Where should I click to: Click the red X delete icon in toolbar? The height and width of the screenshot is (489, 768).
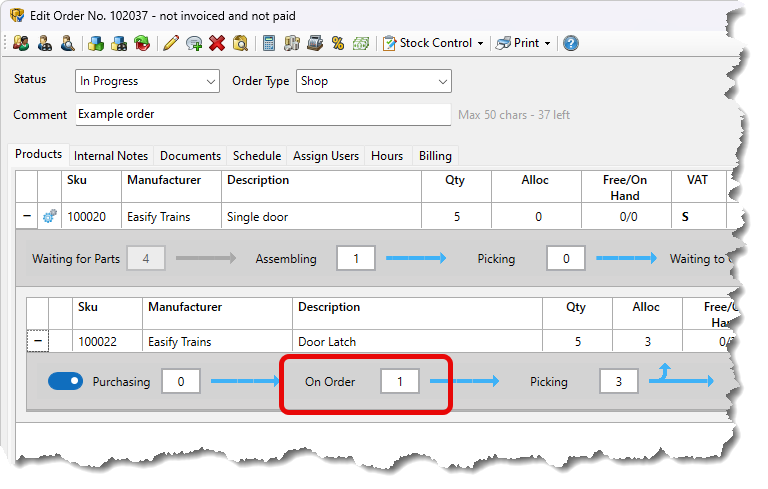point(217,43)
